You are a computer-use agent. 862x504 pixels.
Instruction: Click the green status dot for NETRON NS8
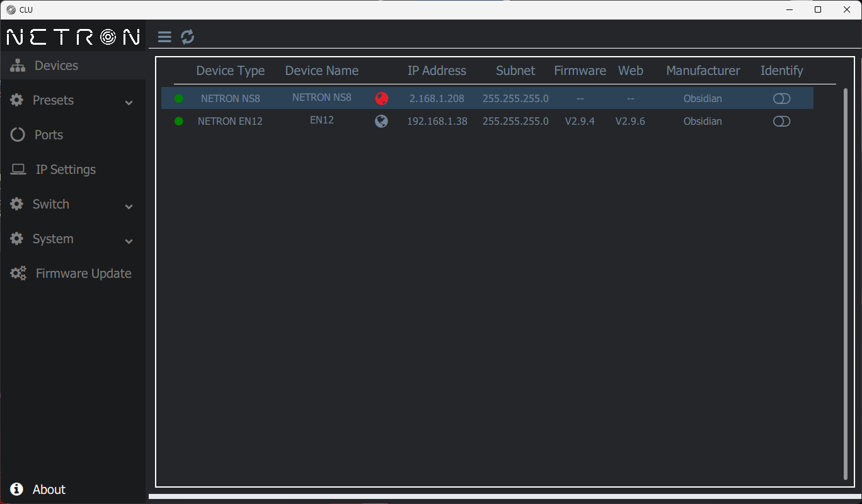[x=179, y=98]
